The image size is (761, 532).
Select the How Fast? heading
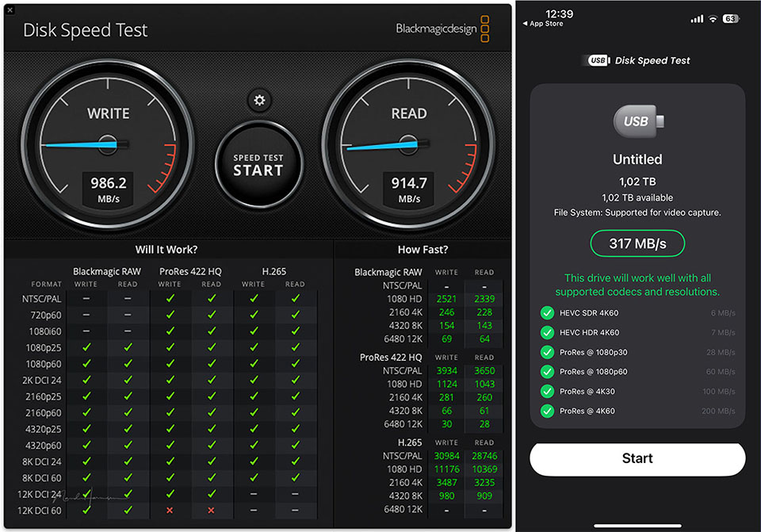pyautogui.click(x=423, y=250)
